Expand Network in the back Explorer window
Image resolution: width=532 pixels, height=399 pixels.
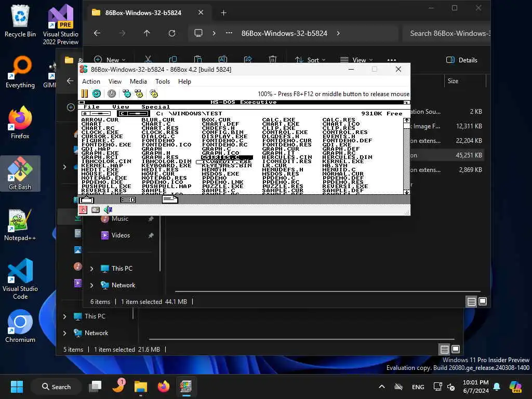[64, 333]
